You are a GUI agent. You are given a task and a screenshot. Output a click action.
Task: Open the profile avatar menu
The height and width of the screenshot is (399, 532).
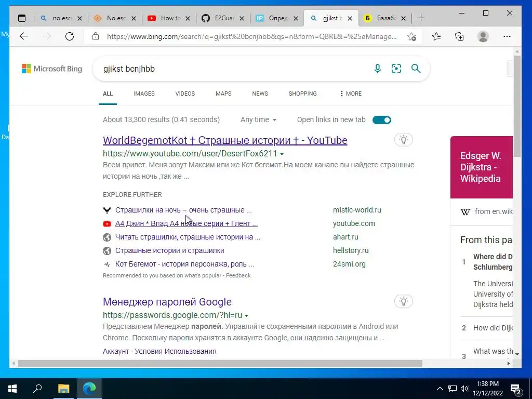[483, 36]
